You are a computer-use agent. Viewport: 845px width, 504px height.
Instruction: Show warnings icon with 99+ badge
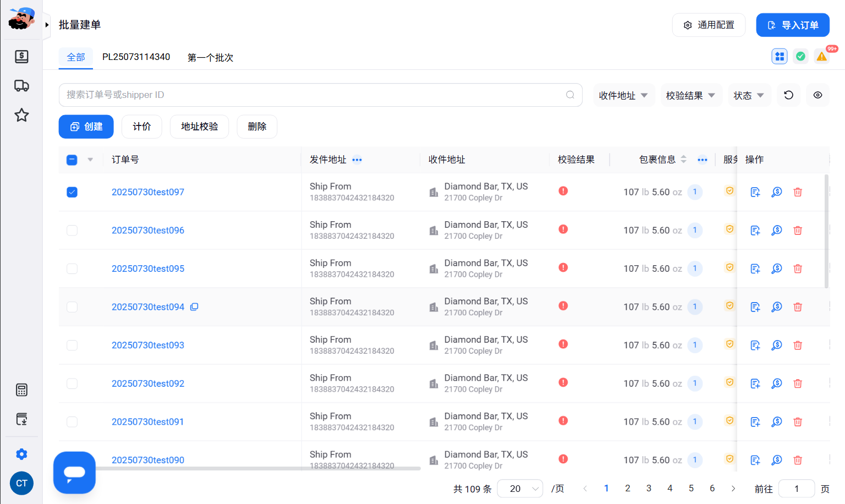coord(822,56)
